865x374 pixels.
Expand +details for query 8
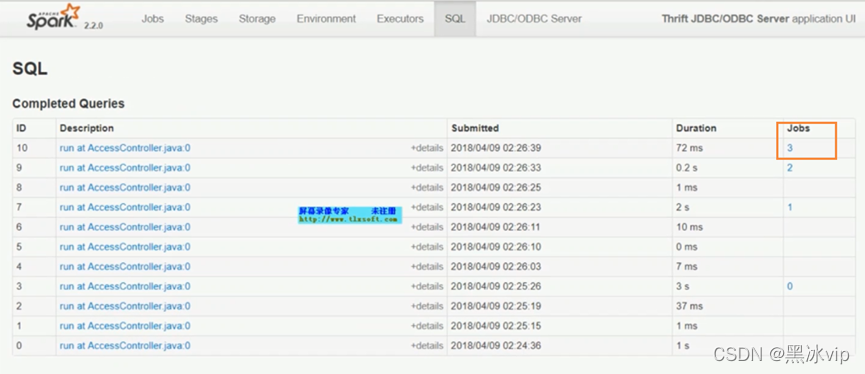[x=427, y=188]
